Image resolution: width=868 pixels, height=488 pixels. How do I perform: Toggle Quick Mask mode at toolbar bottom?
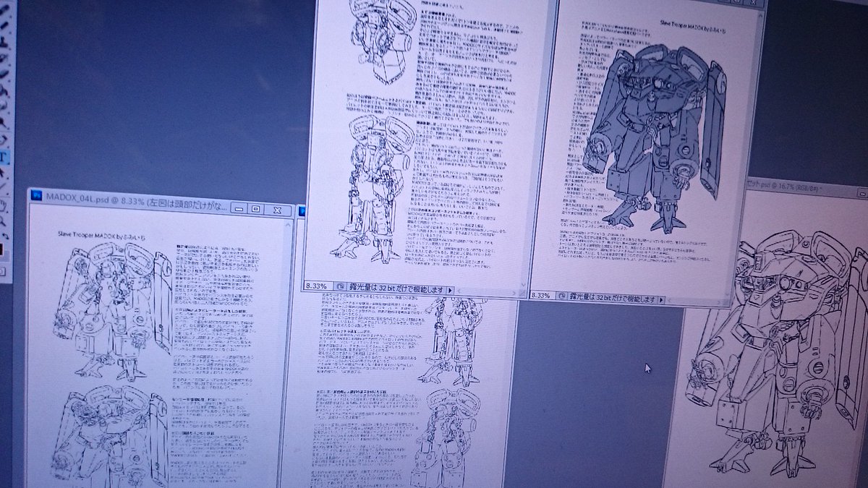[3, 272]
